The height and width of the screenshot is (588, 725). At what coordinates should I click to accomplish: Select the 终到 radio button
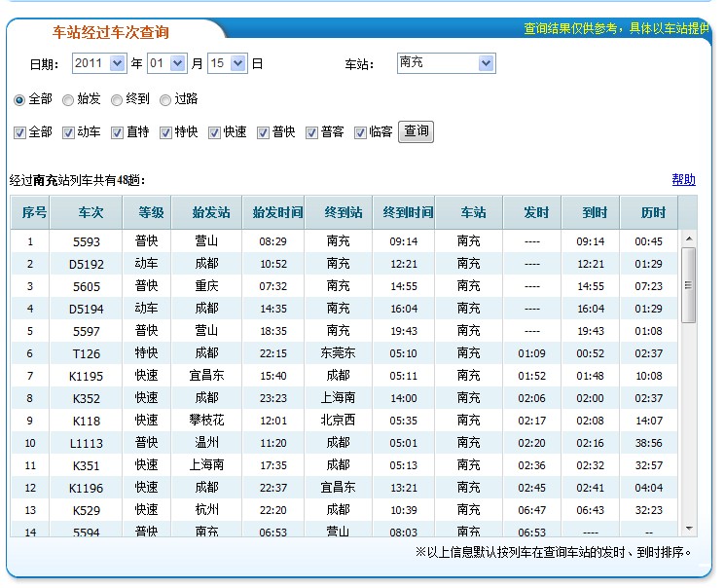pyautogui.click(x=117, y=100)
